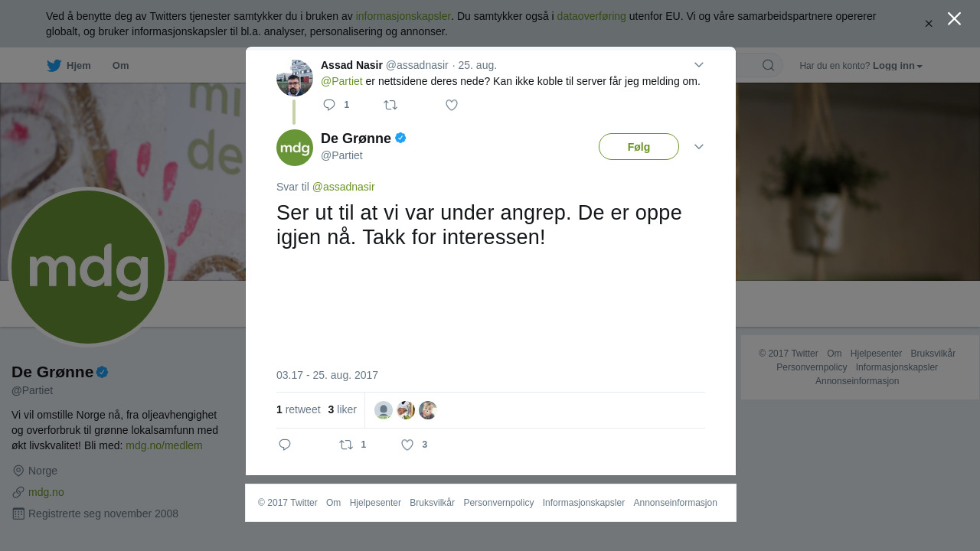Like De Grønne's tweet showing 3 likes
The height and width of the screenshot is (551, 980).
(x=407, y=445)
